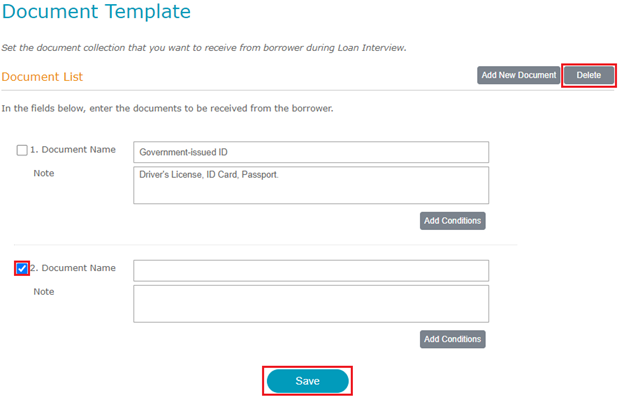Click the italic description mentioning Loan Interview
This screenshot has width=624, height=402.
(x=204, y=47)
